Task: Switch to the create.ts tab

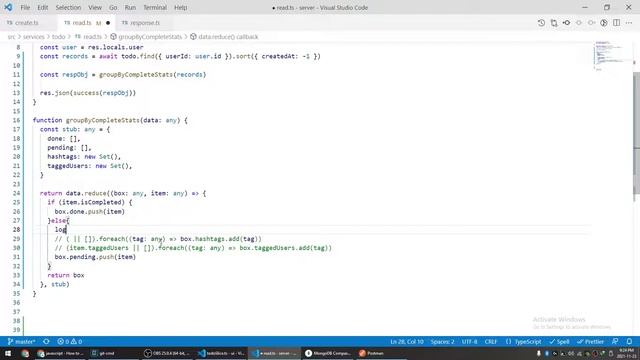Action: coord(27,23)
